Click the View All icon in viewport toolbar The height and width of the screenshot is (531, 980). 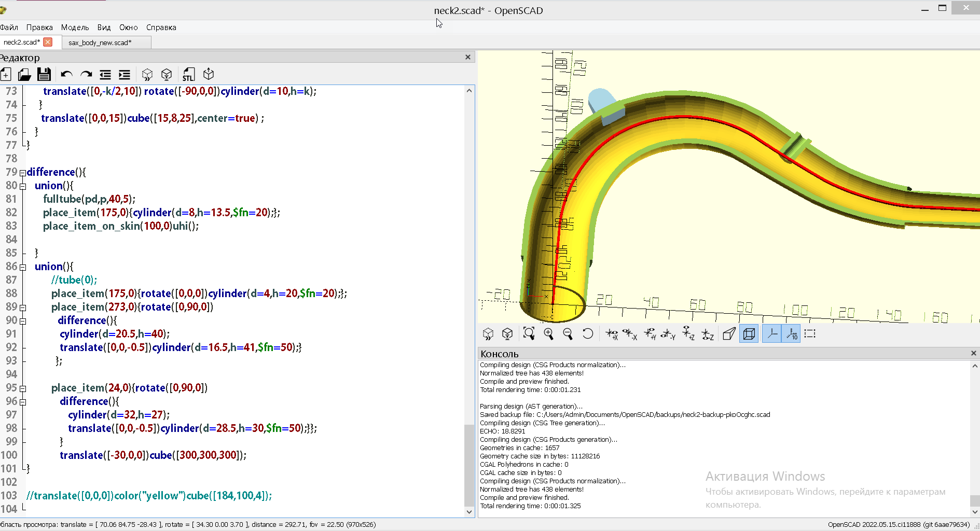529,334
